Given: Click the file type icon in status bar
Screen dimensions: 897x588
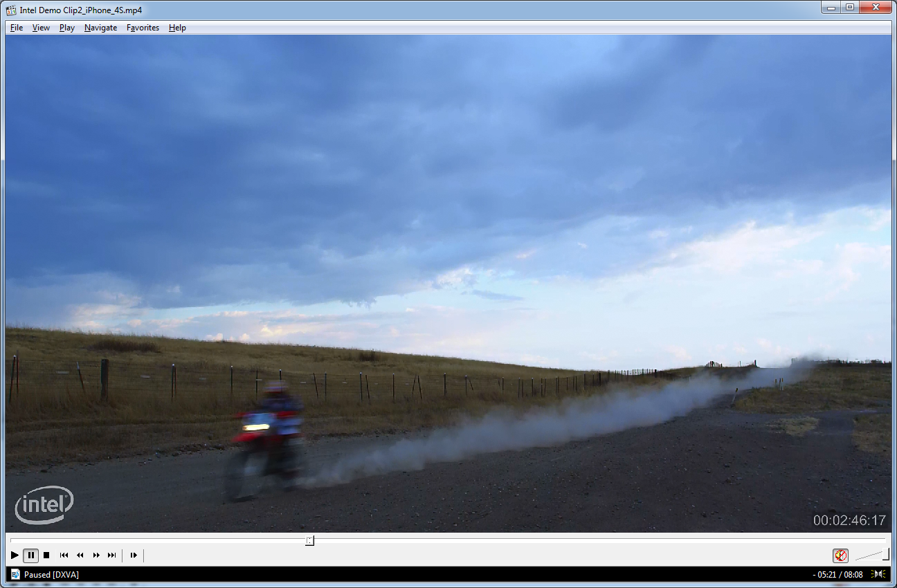Looking at the screenshot, I should [15, 574].
